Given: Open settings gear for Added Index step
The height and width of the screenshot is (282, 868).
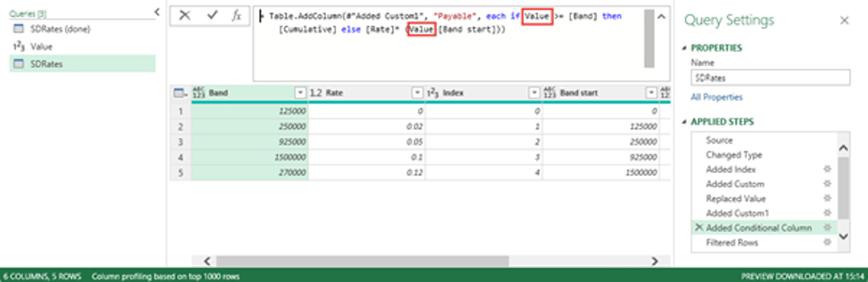Looking at the screenshot, I should coord(827,169).
